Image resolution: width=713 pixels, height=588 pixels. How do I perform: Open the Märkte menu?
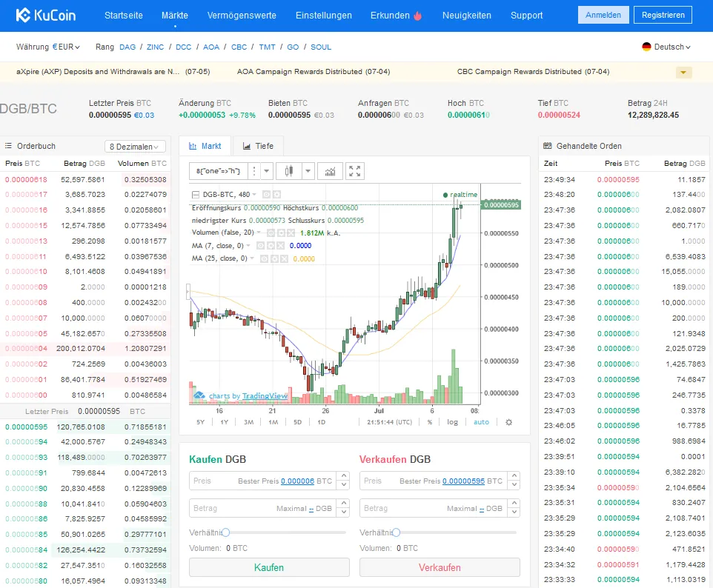(175, 16)
